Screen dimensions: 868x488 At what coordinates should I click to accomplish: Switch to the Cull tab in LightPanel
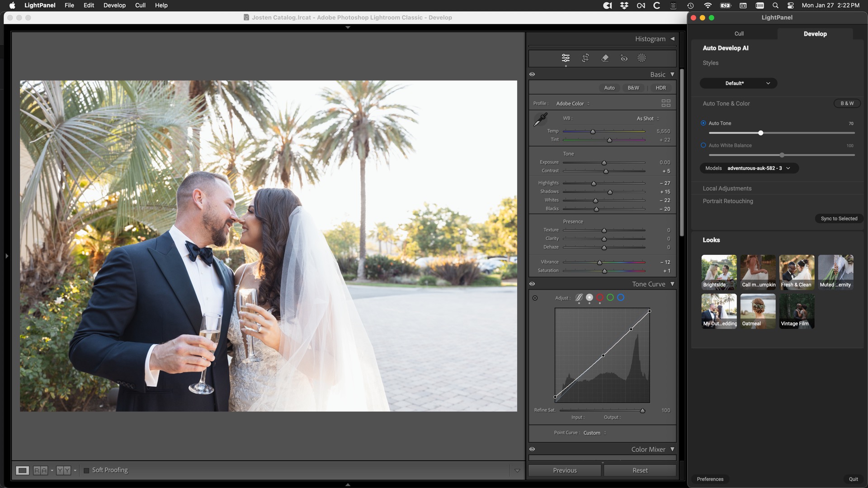[739, 33]
